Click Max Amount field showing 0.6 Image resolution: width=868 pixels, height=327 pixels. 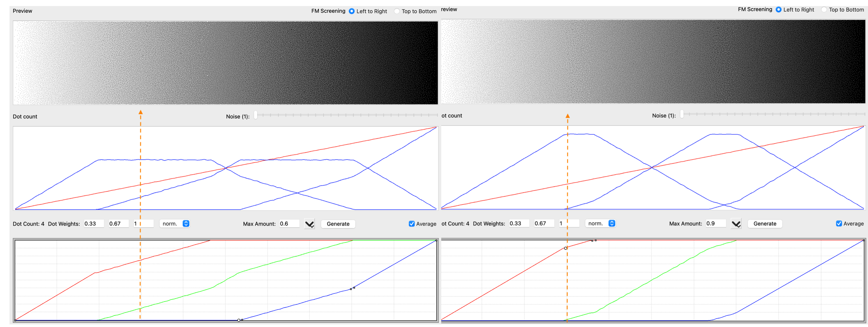coord(289,223)
